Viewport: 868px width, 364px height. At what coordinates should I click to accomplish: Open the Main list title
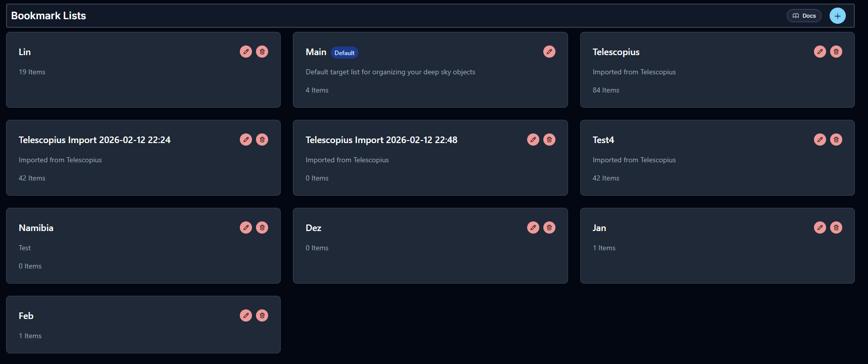[316, 52]
